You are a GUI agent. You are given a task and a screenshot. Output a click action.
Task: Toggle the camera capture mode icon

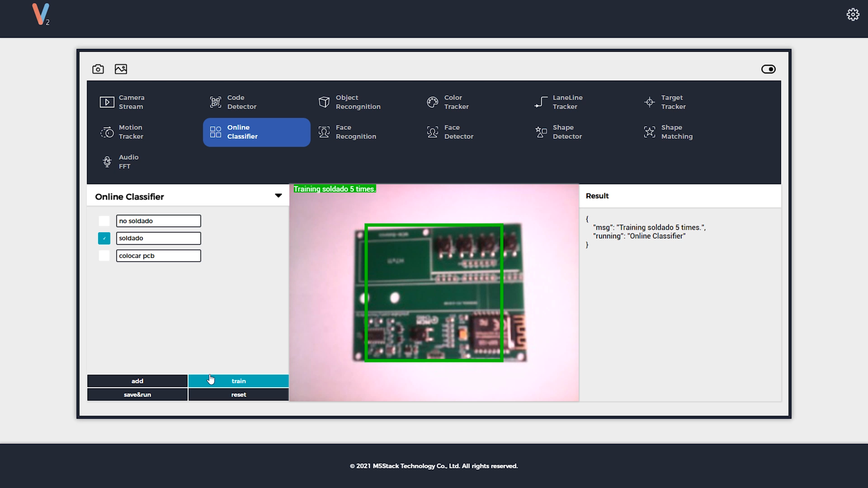pos(98,69)
